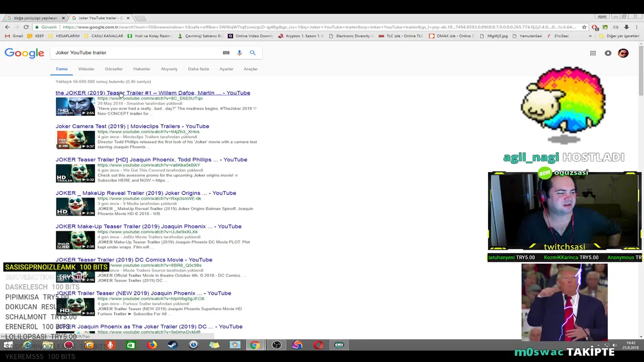Open the Araçlar search tools
This screenshot has width=644, height=362.
[251, 69]
